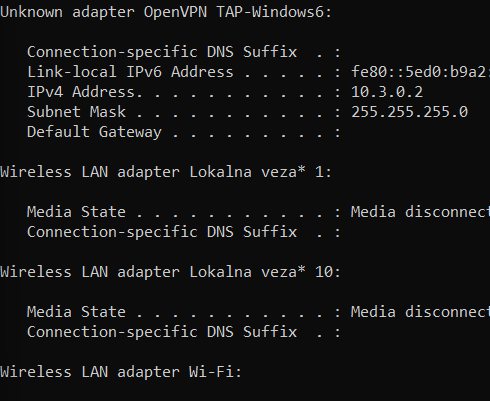Click Wireless LAN adapter Lokalna veza* 1 heading
The image size is (490, 401).
click(166, 172)
